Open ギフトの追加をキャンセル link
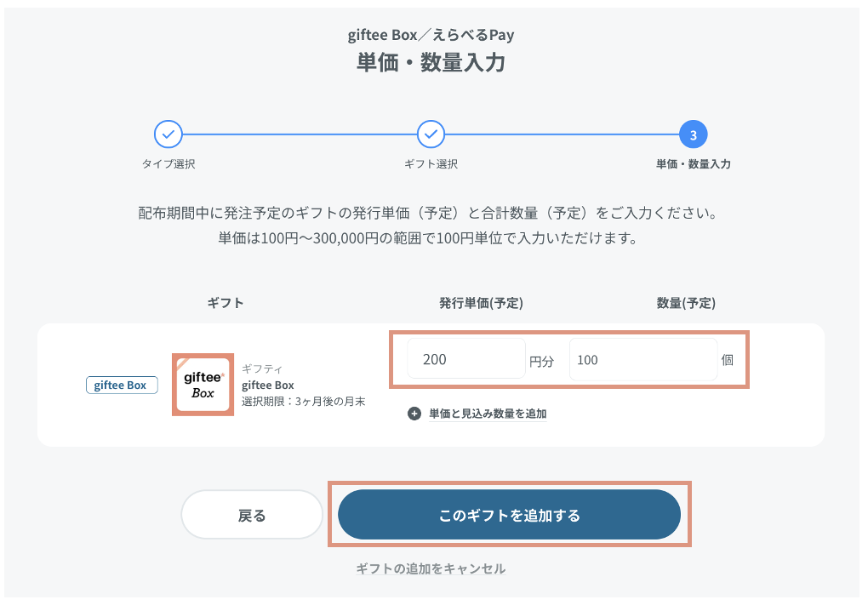 click(x=431, y=568)
